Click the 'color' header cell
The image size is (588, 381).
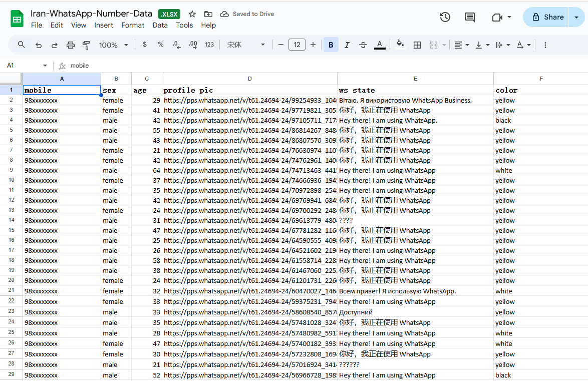[x=541, y=90]
